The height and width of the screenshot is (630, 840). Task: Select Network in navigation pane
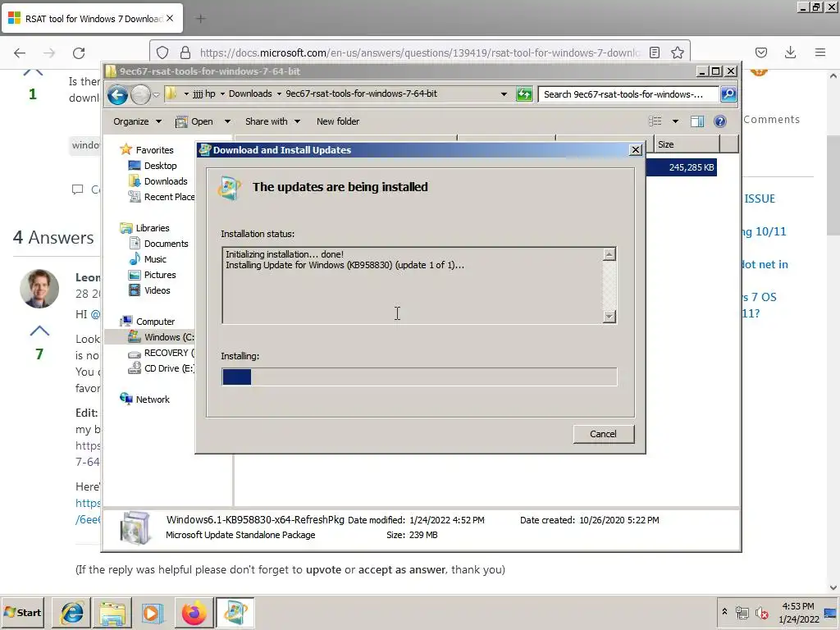[145, 399]
